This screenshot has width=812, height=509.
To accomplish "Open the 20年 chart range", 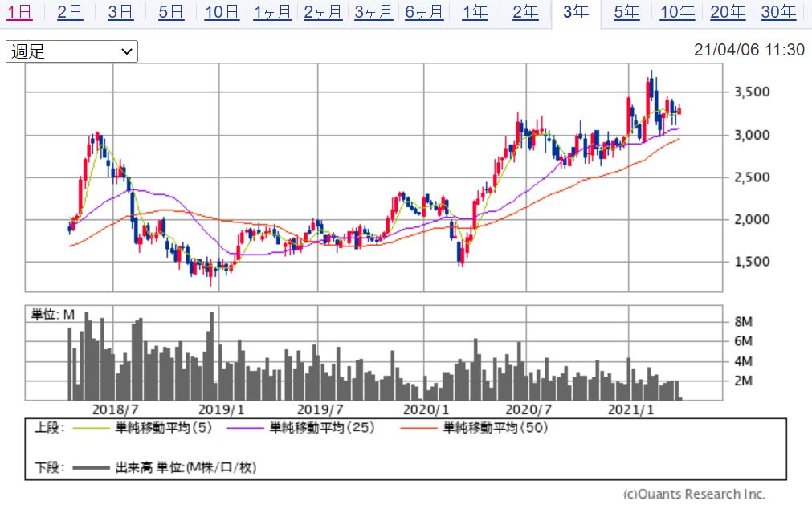I will tap(728, 12).
